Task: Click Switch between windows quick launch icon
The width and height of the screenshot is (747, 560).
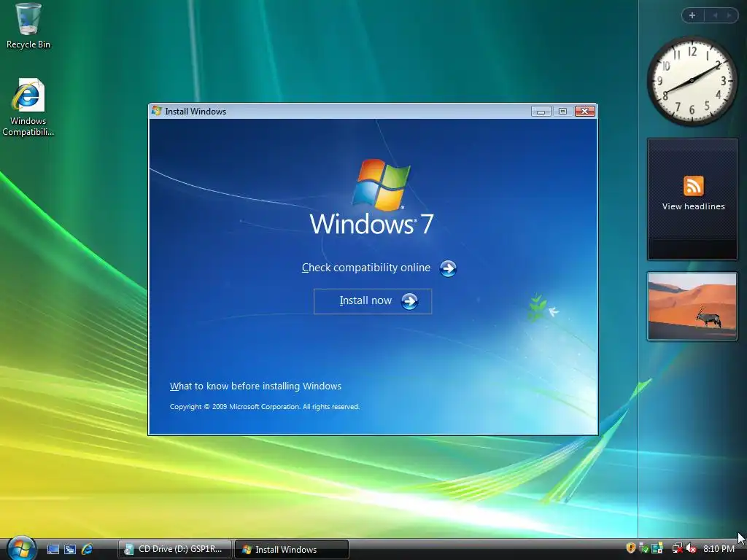Action: (70, 549)
